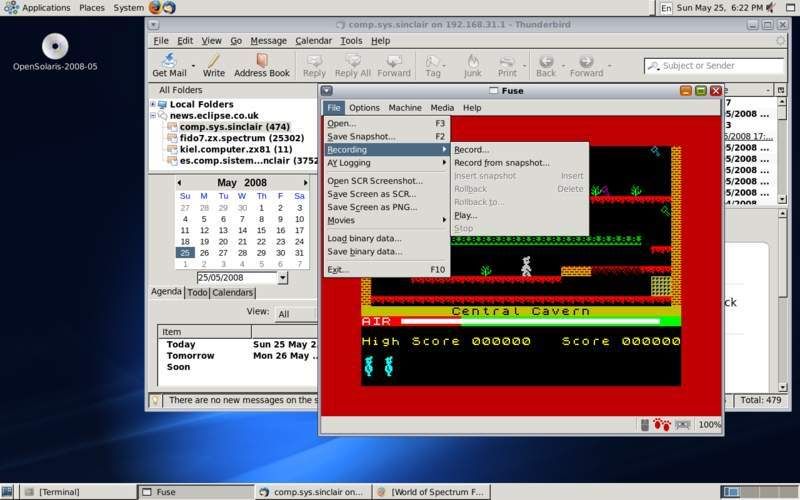Choose Play... in the Recording submenu
Image resolution: width=800 pixels, height=500 pixels.
click(519, 215)
